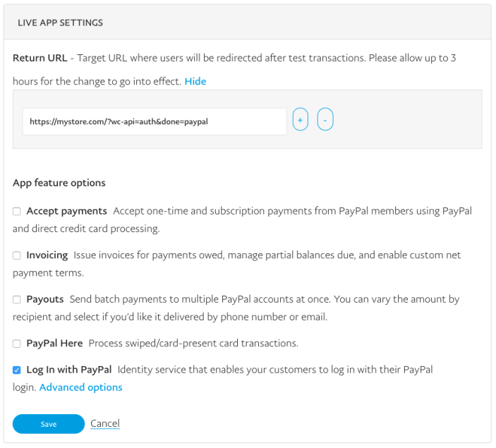The height and width of the screenshot is (448, 496).
Task: Click into the Return URL text field
Action: coord(155,121)
